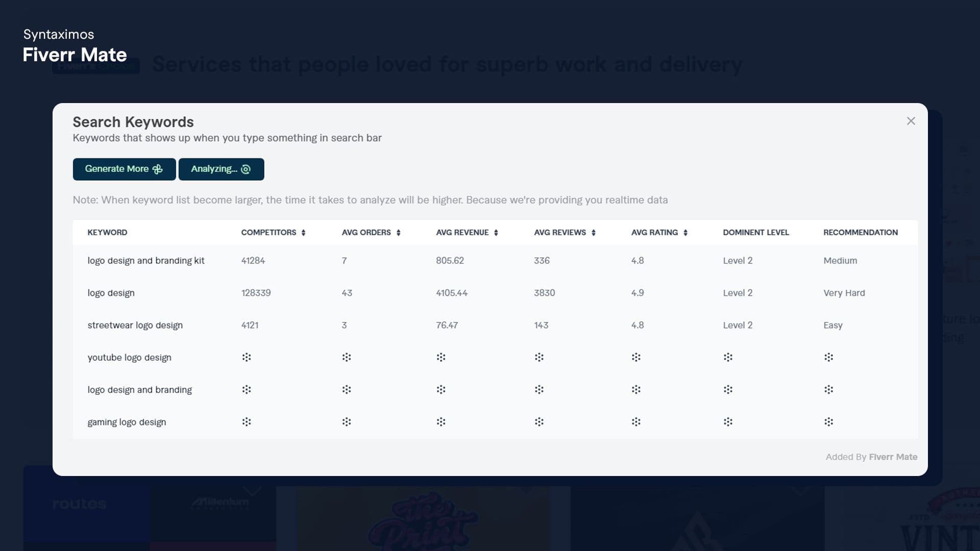The image size is (980, 551).
Task: Click avg revenue value 805.62
Action: coord(450,261)
